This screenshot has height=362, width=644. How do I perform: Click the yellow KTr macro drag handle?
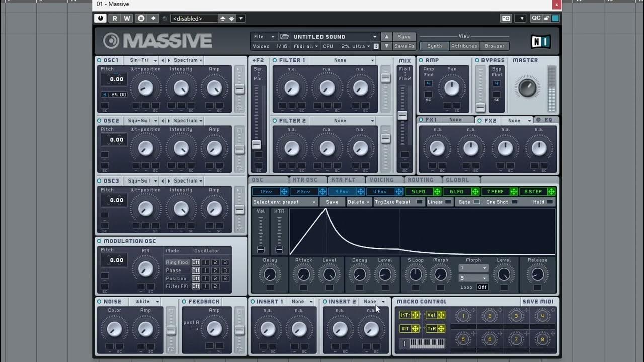(416, 315)
